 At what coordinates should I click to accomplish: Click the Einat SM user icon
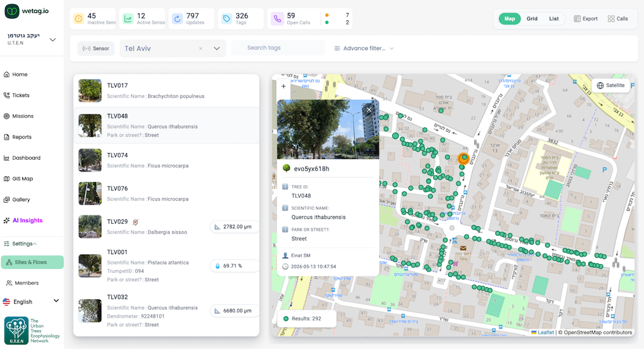[285, 255]
